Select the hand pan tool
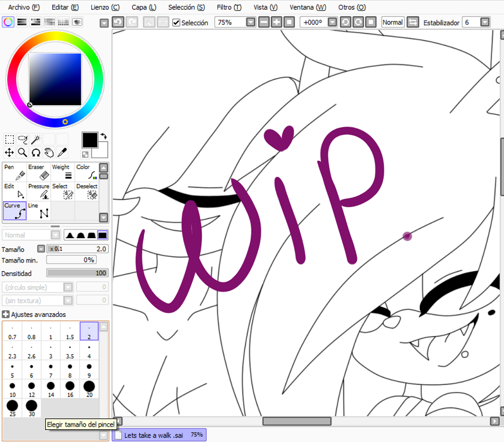The image size is (504, 442). coord(49,152)
